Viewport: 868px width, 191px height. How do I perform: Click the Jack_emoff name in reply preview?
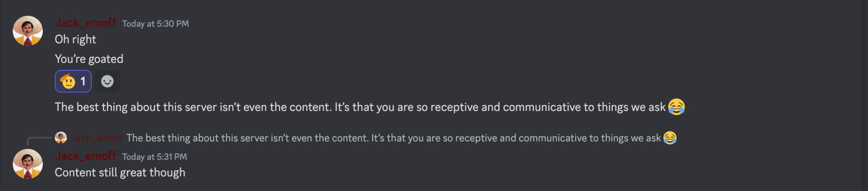coord(97,138)
